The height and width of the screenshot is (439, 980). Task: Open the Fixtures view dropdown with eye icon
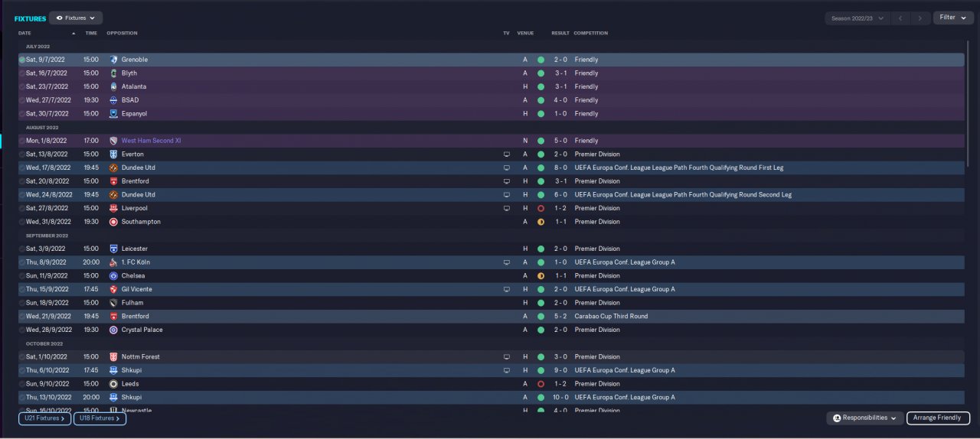[x=76, y=18]
